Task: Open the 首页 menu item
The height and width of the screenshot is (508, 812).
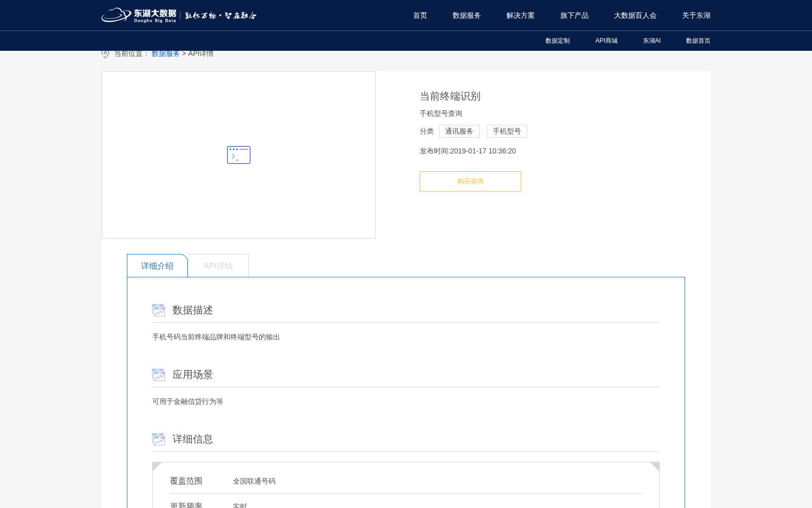Action: [x=420, y=15]
